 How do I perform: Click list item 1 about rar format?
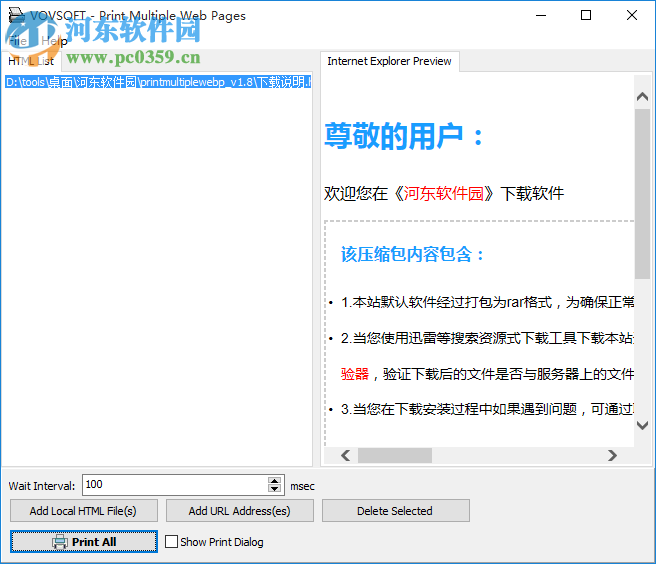[487, 302]
